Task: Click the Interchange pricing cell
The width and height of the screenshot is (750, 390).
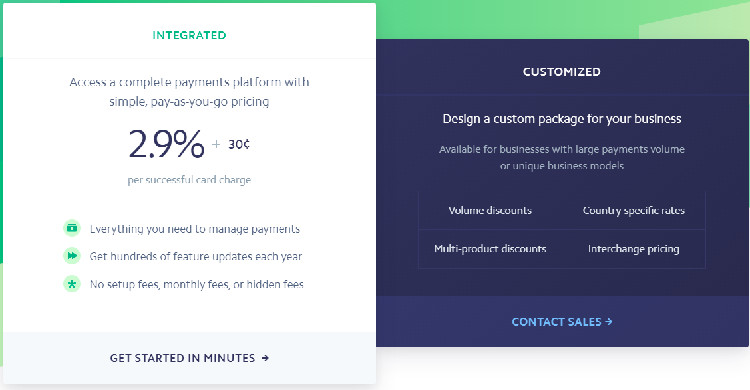Action: click(634, 249)
